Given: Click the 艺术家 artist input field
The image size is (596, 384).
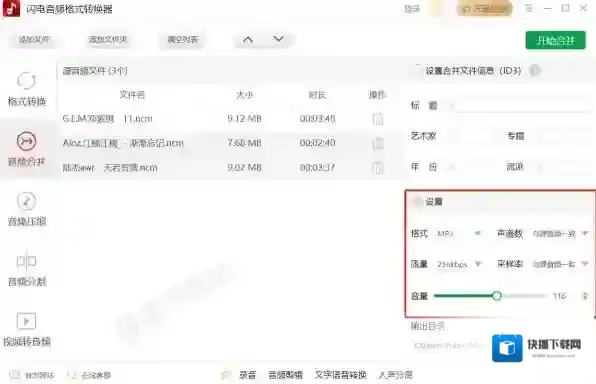Looking at the screenshot, I should pos(472,136).
